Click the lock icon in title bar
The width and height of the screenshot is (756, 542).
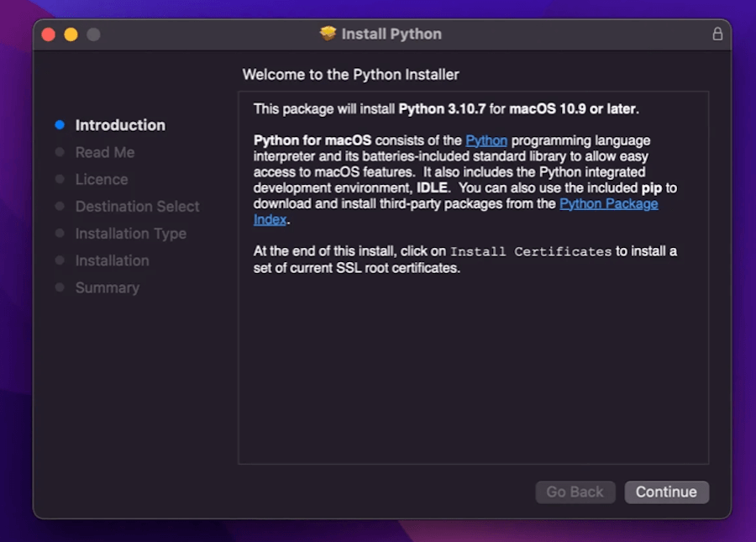[717, 34]
